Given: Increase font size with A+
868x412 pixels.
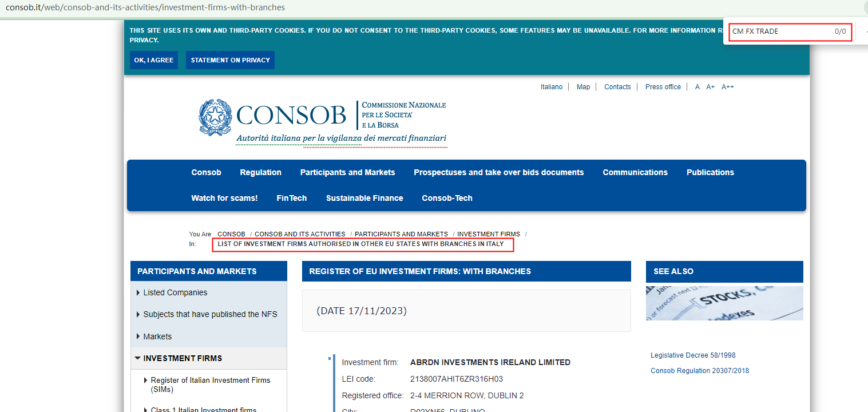Looking at the screenshot, I should (711, 87).
